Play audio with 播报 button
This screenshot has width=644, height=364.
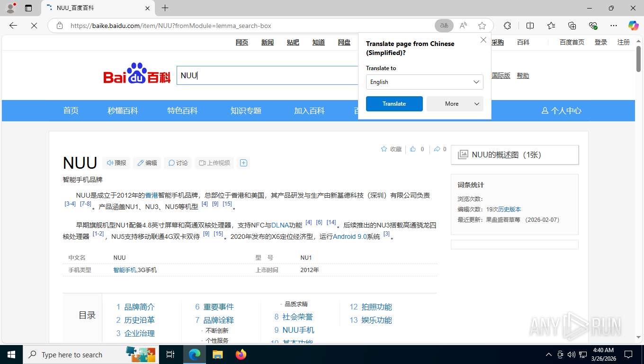click(116, 163)
